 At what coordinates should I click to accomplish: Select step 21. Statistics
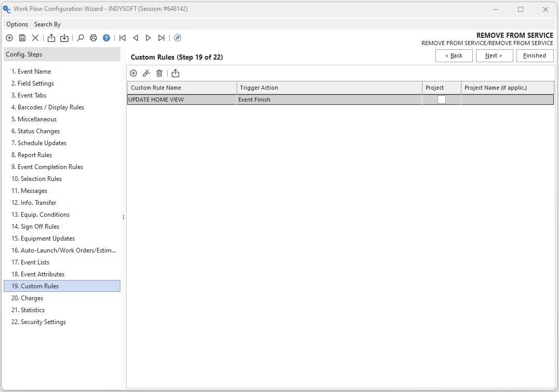62,310
